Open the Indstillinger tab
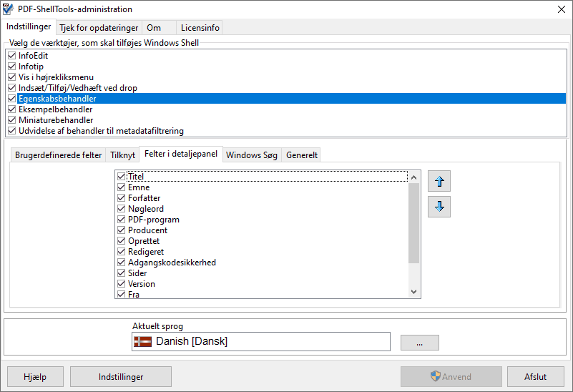Viewport: 573px width, 392px height. 29,26
